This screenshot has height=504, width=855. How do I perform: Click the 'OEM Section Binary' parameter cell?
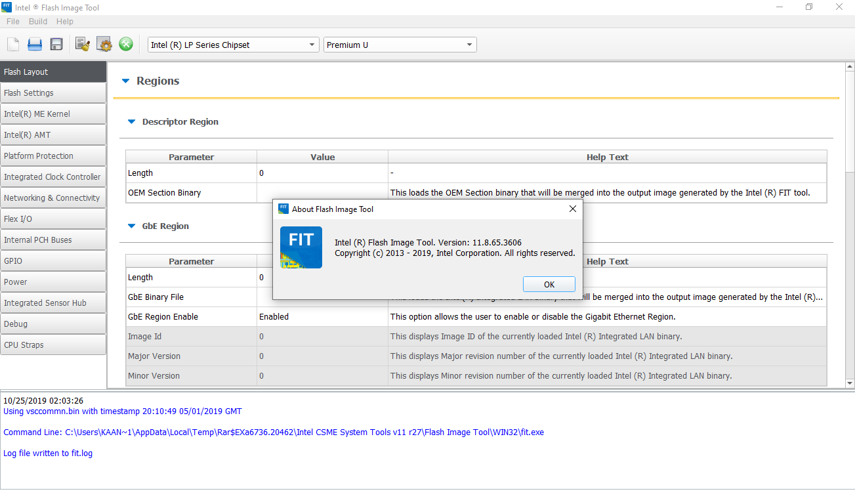coord(192,193)
